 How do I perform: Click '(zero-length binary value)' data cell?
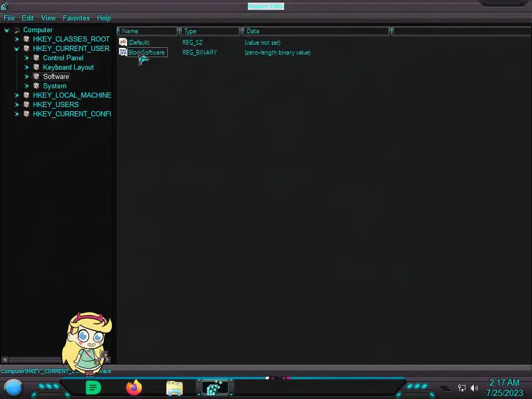tap(277, 52)
